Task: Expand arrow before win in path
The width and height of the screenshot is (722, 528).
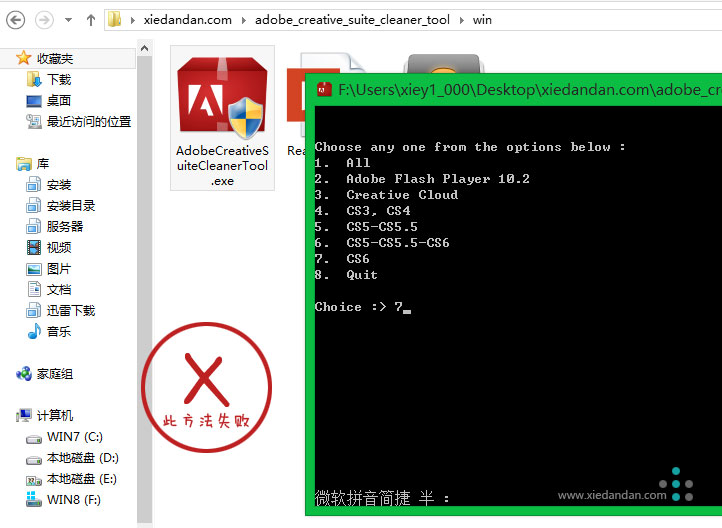Action: click(x=461, y=20)
